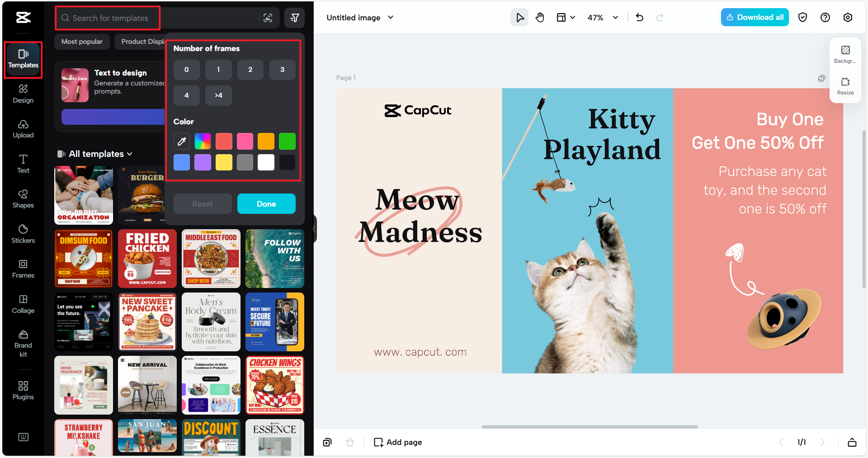The height and width of the screenshot is (458, 868).
Task: Choose the gray color swatch
Action: point(245,162)
